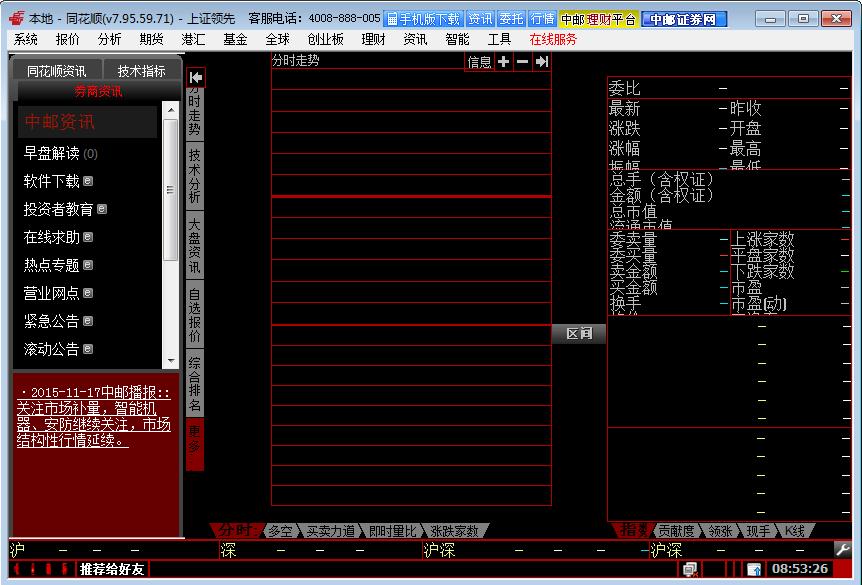Click the red arrows icon in status bar
Image resolution: width=862 pixels, height=585 pixels.
point(40,569)
